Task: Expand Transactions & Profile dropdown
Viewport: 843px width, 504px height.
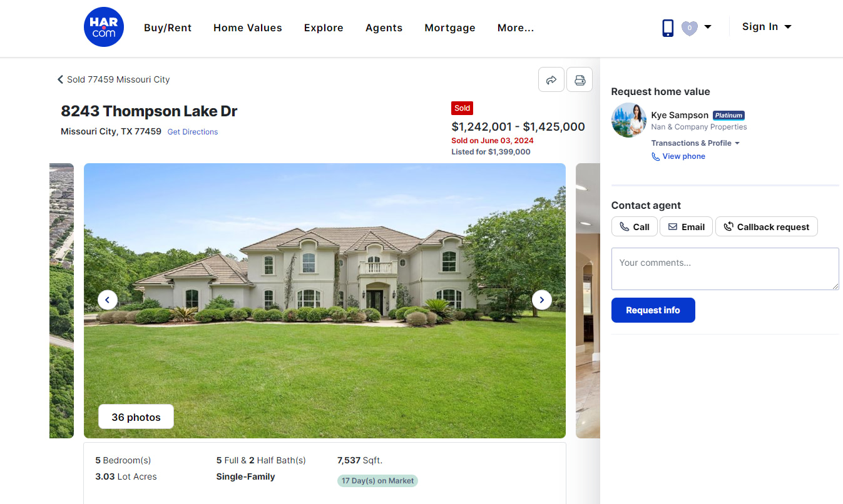Action: pyautogui.click(x=695, y=143)
